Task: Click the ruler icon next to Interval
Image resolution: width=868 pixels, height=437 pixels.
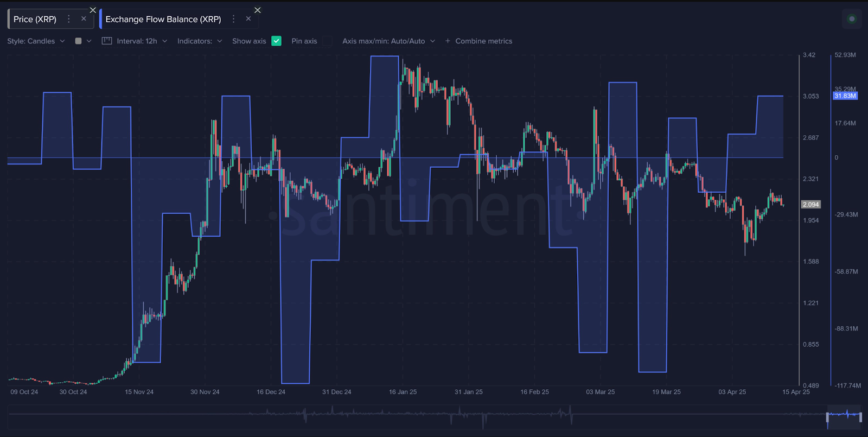Action: (107, 41)
